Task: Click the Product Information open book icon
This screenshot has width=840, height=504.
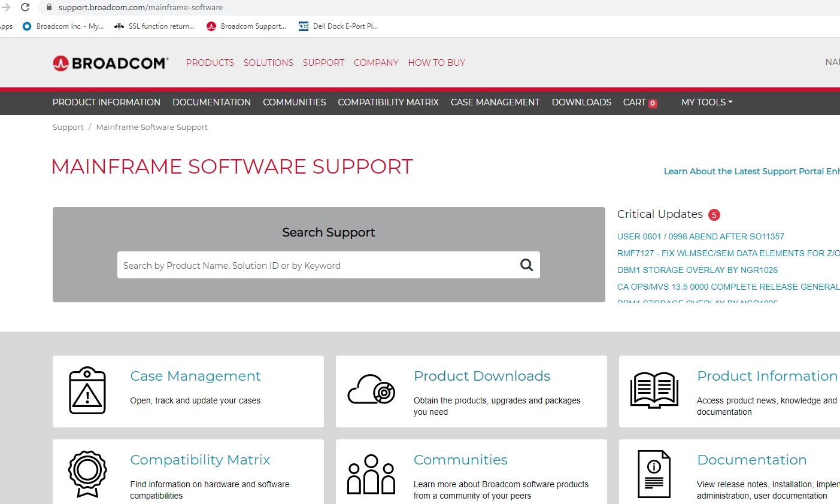Action: coord(654,390)
